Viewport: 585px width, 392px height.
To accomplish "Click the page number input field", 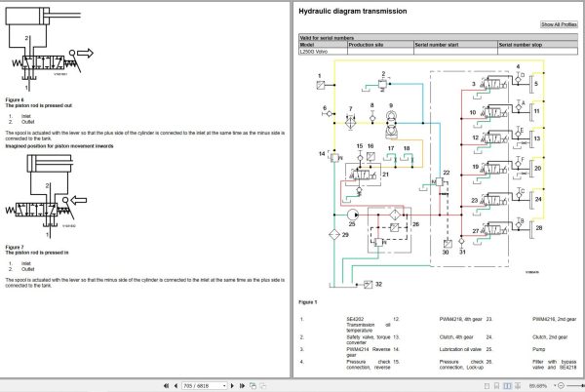I will tap(202, 385).
